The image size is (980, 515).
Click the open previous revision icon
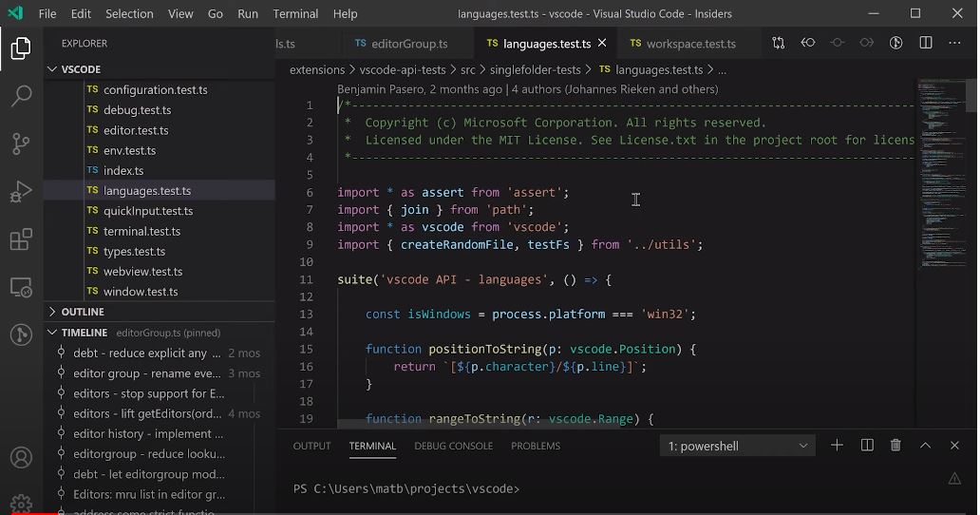pyautogui.click(x=807, y=43)
